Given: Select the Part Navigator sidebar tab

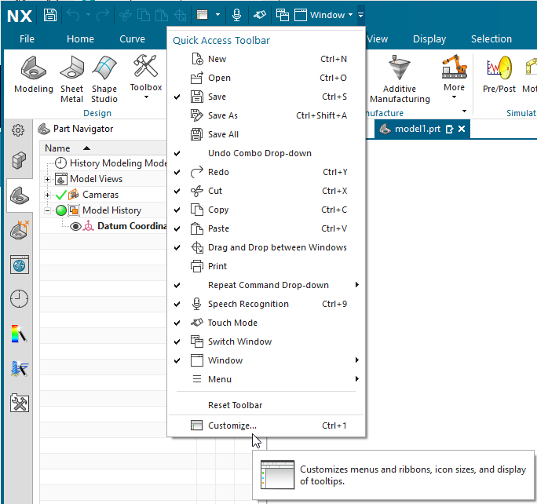Looking at the screenshot, I should (x=20, y=196).
